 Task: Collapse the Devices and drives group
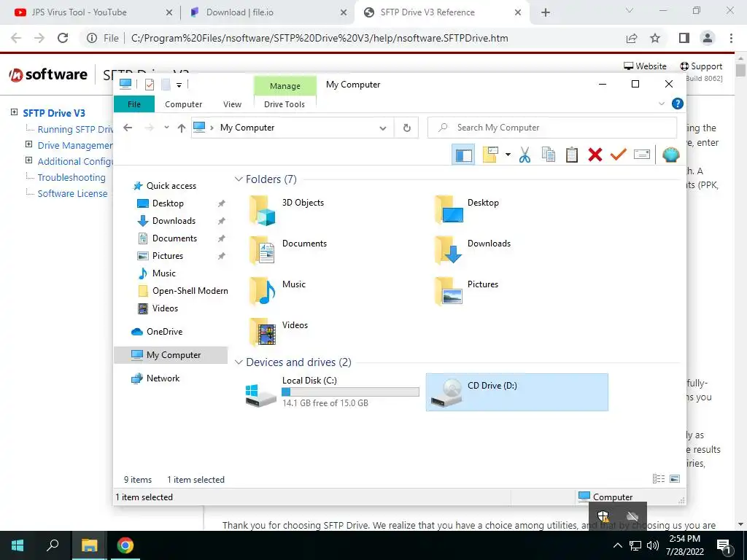(239, 362)
